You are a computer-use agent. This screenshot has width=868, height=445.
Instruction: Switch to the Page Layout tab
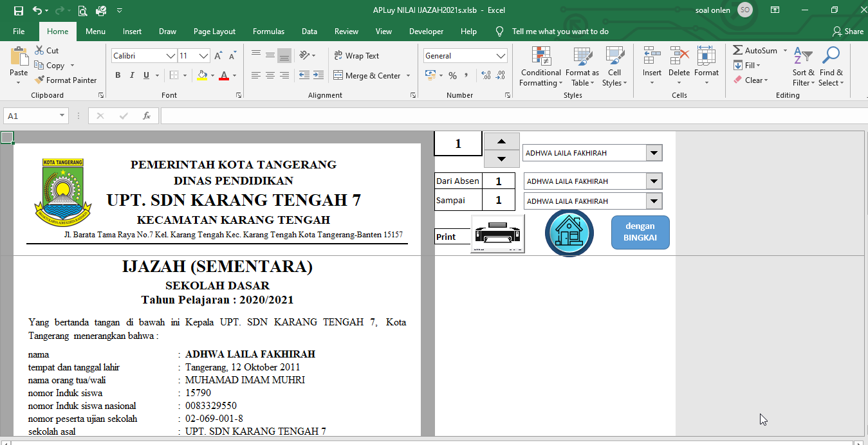(x=214, y=32)
